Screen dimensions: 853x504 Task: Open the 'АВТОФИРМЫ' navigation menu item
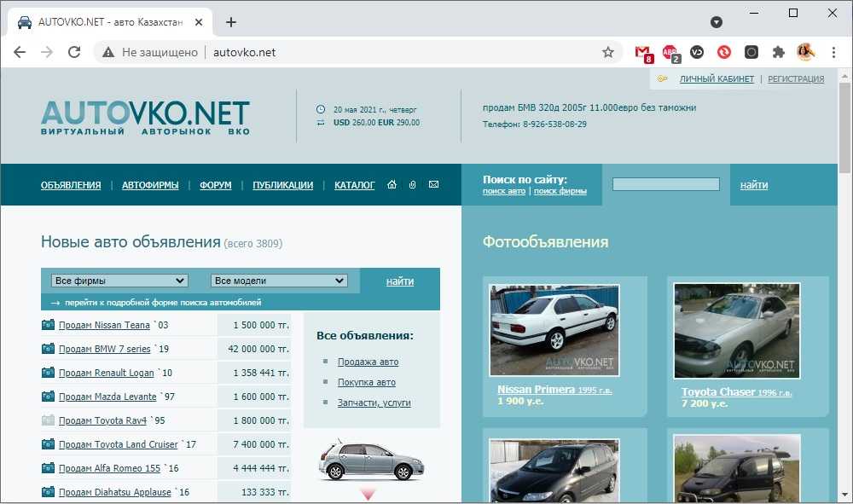pyautogui.click(x=150, y=185)
